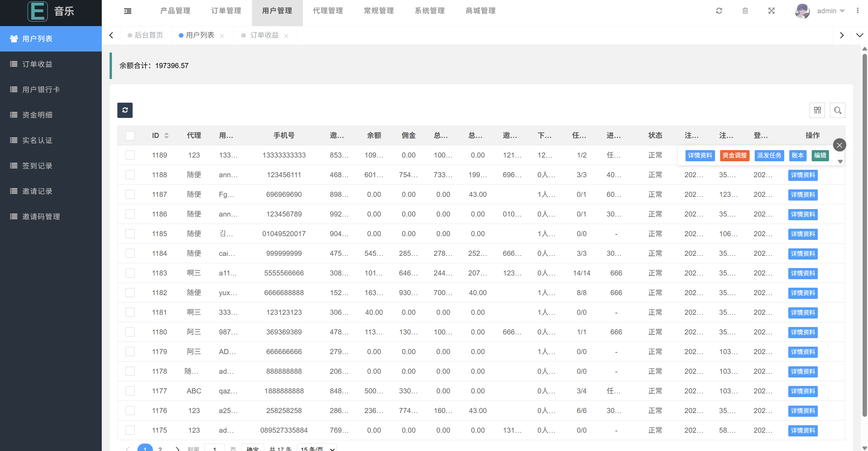Screen dimensions: 868x451
Task: Open the 订单管理 top menu
Action: tap(226, 11)
